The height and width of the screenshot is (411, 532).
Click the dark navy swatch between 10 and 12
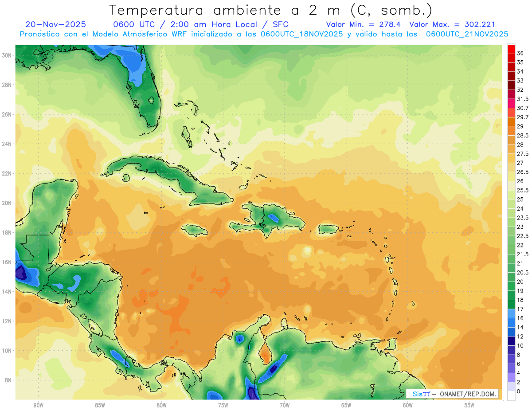(x=511, y=341)
